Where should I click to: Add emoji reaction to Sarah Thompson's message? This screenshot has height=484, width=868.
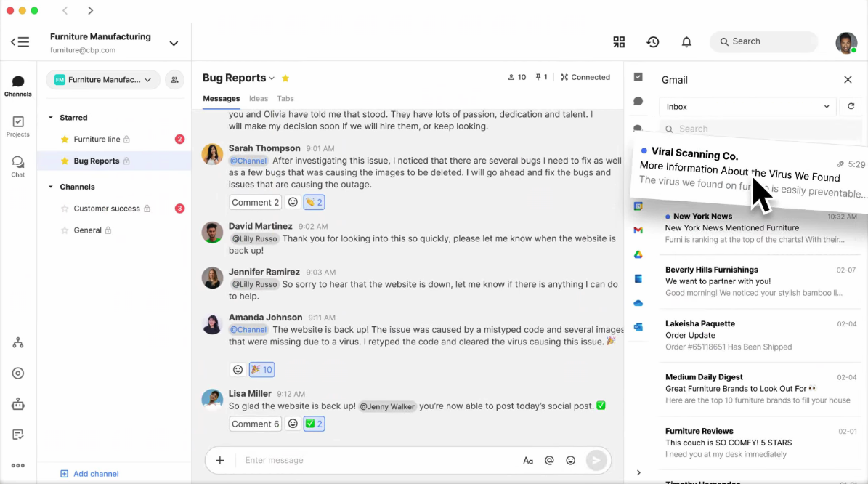point(293,202)
